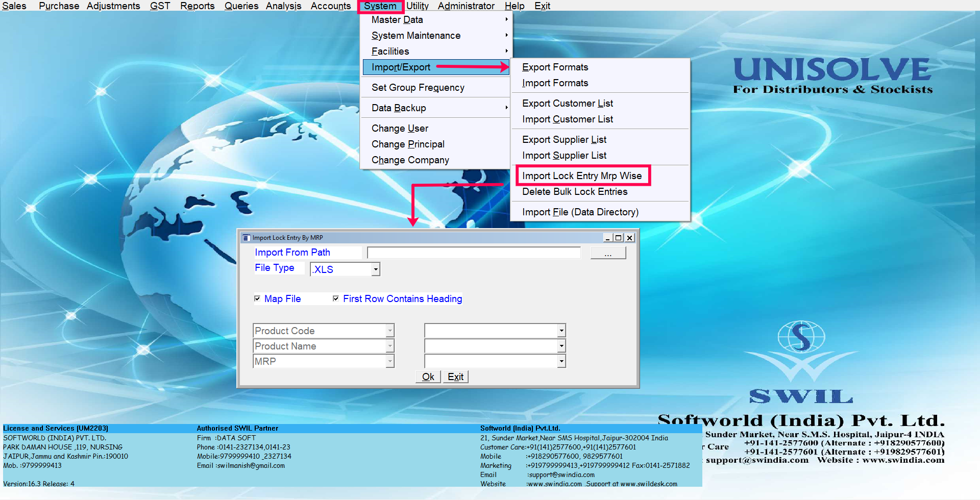Screen dimensions: 980x500
Task: Open the File Type .XLS dropdown
Action: 376,269
